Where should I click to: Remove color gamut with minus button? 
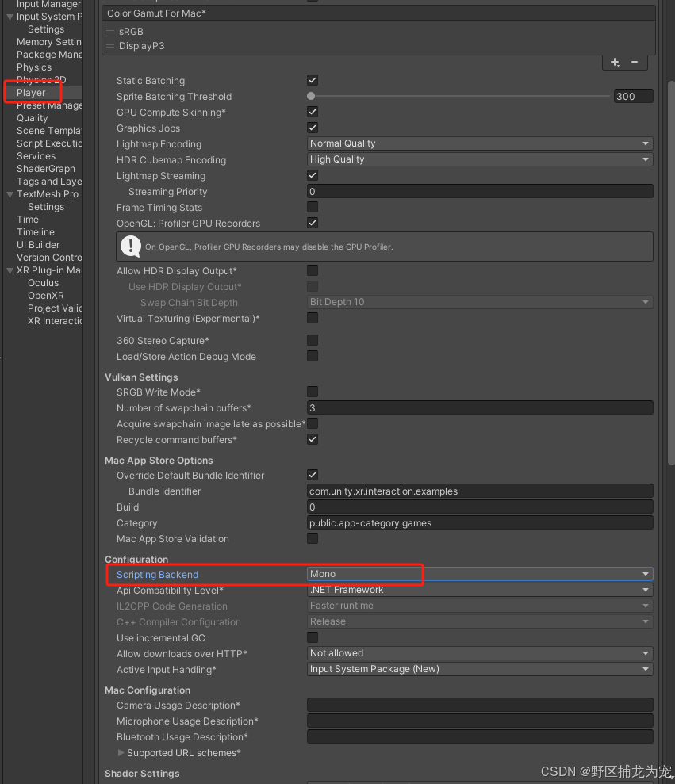635,62
